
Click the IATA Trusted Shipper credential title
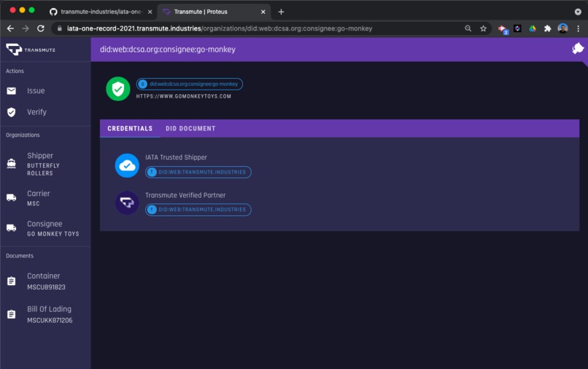(177, 157)
